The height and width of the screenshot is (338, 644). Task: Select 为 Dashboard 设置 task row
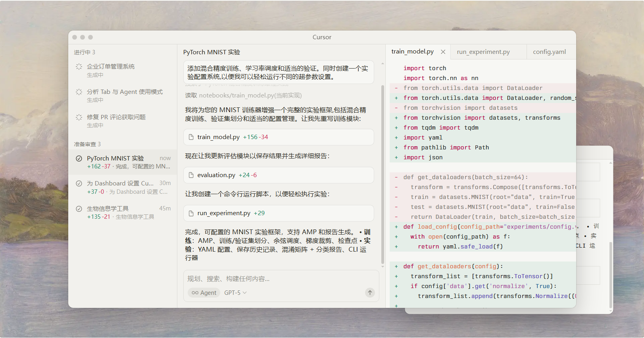(123, 187)
